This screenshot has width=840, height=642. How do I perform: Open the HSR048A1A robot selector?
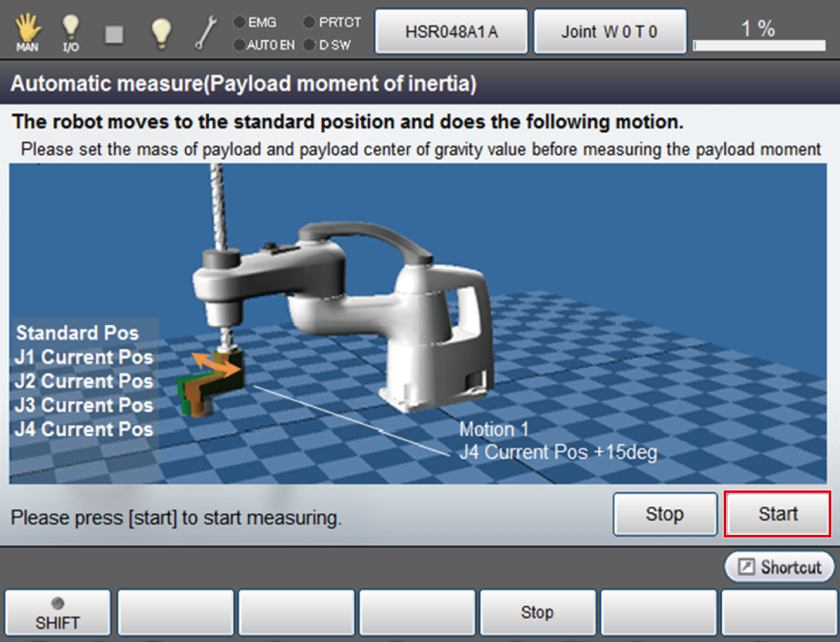tap(451, 32)
